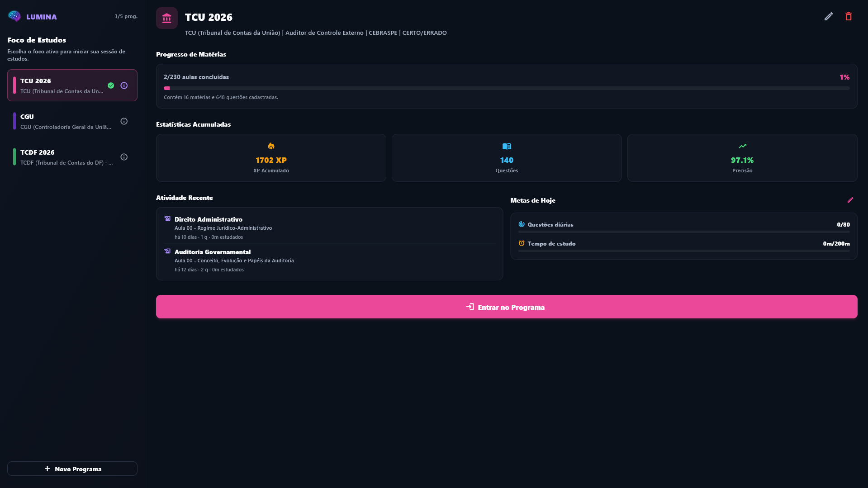This screenshot has width=868, height=488.
Task: Select the TCU 2026 study program
Action: click(72, 85)
